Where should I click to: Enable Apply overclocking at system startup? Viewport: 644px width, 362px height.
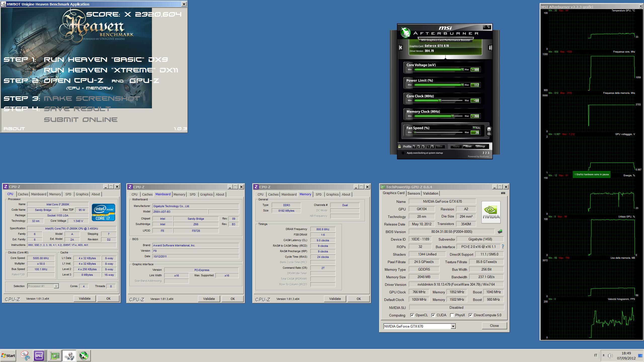click(403, 153)
